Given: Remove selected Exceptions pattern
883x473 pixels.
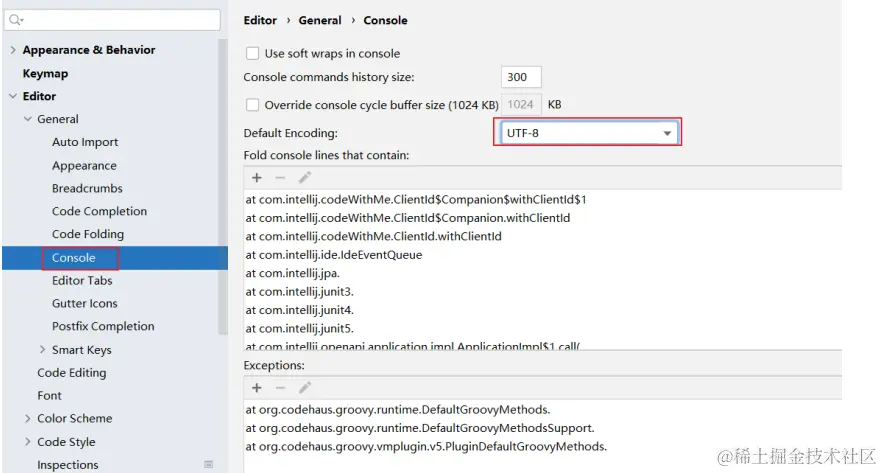Looking at the screenshot, I should (280, 388).
